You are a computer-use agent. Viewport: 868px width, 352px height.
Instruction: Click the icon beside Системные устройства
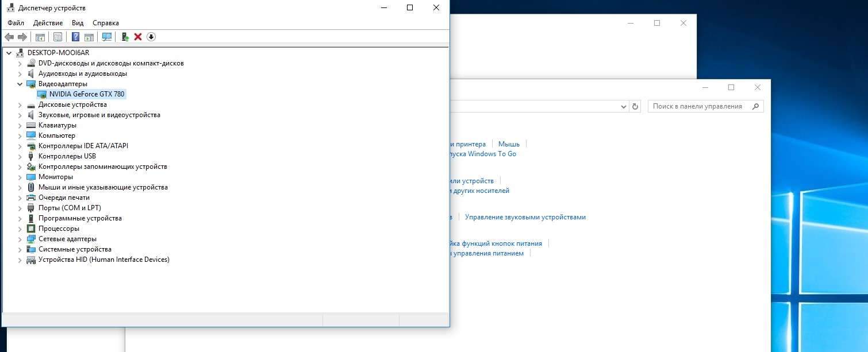click(31, 249)
